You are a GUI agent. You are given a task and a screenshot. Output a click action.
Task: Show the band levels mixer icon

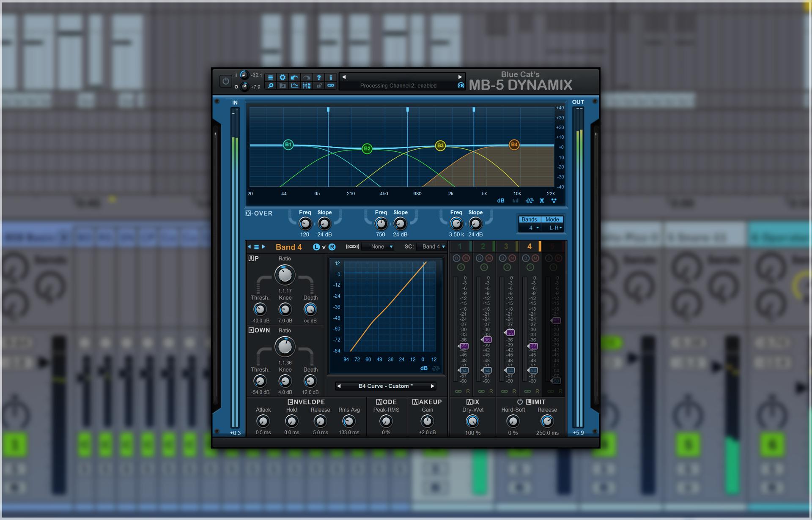(x=307, y=86)
